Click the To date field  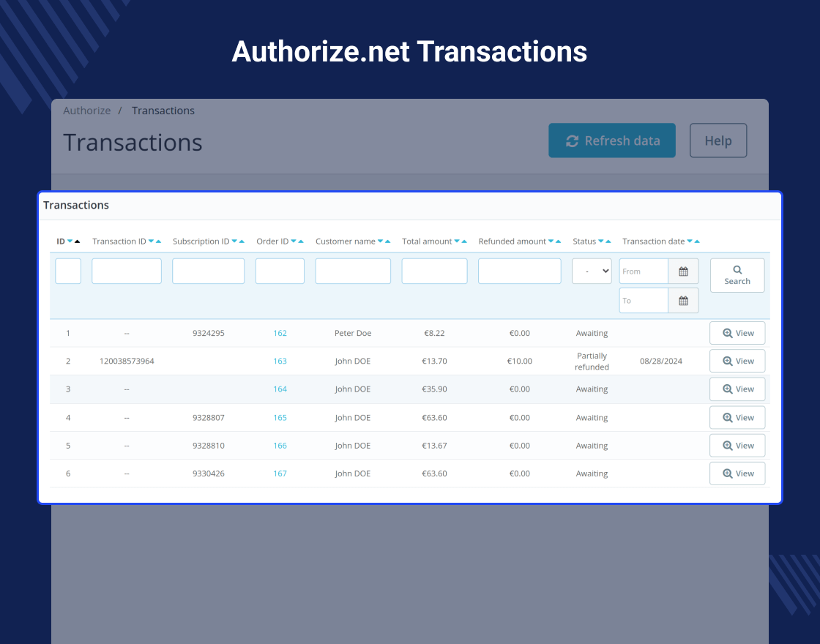(x=644, y=301)
